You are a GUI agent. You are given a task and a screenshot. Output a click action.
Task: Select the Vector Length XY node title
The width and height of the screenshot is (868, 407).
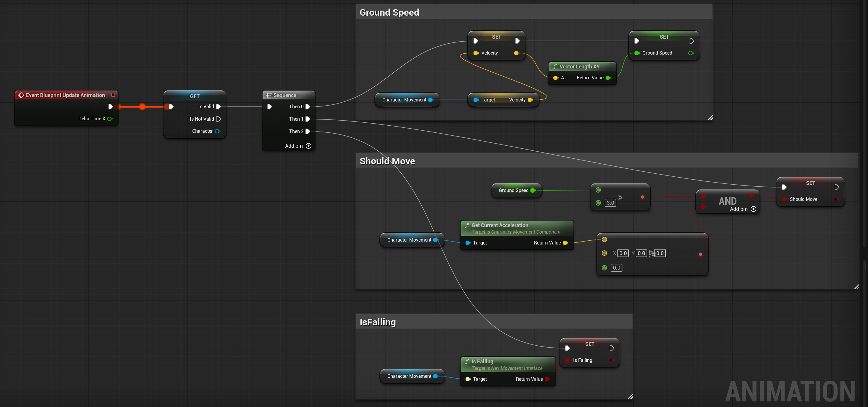click(579, 67)
